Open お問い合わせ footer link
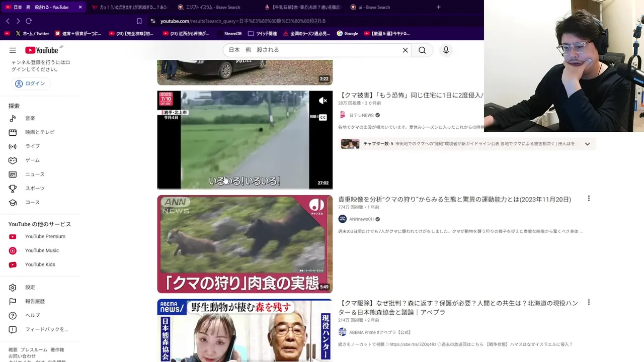Image resolution: width=644 pixels, height=362 pixels. coord(22,356)
